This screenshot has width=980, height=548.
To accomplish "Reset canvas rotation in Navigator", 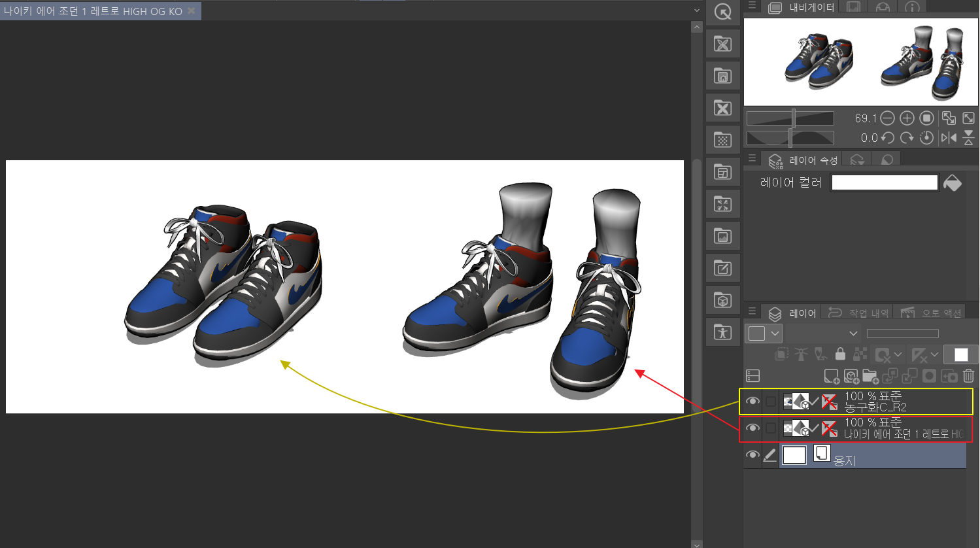I will coord(926,138).
